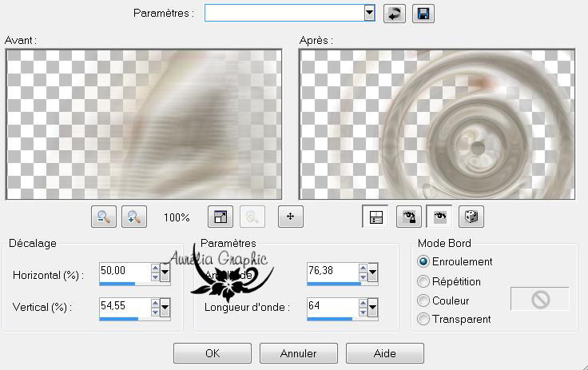
Task: Click the randomize parameters dice icon
Action: tap(471, 217)
